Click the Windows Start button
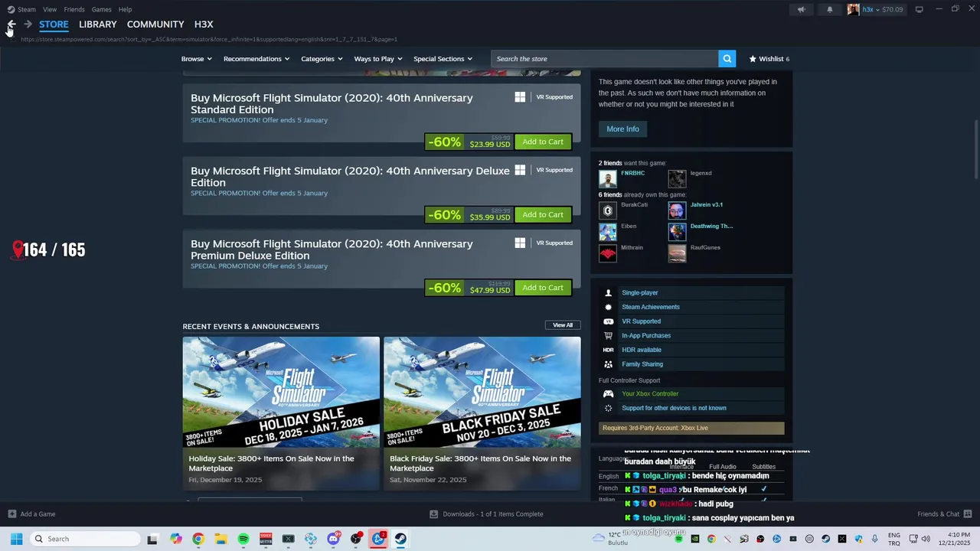Viewport: 980px width, 551px height. (16, 539)
